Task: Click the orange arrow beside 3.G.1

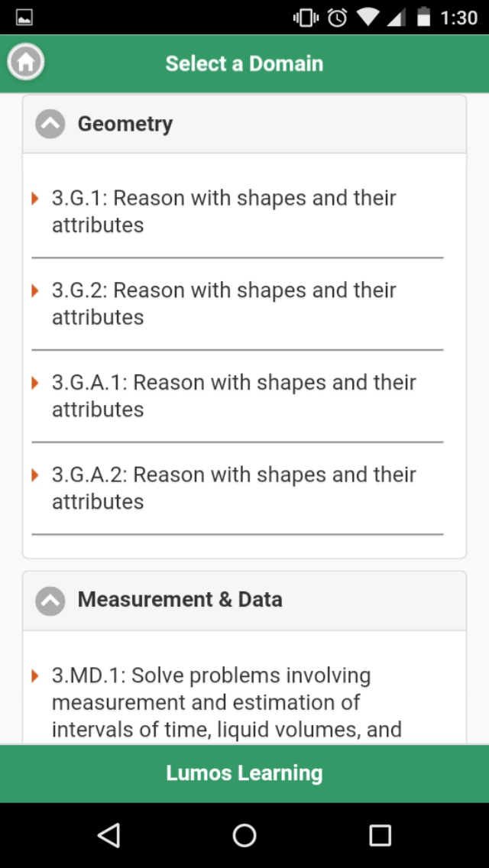Action: 35,199
